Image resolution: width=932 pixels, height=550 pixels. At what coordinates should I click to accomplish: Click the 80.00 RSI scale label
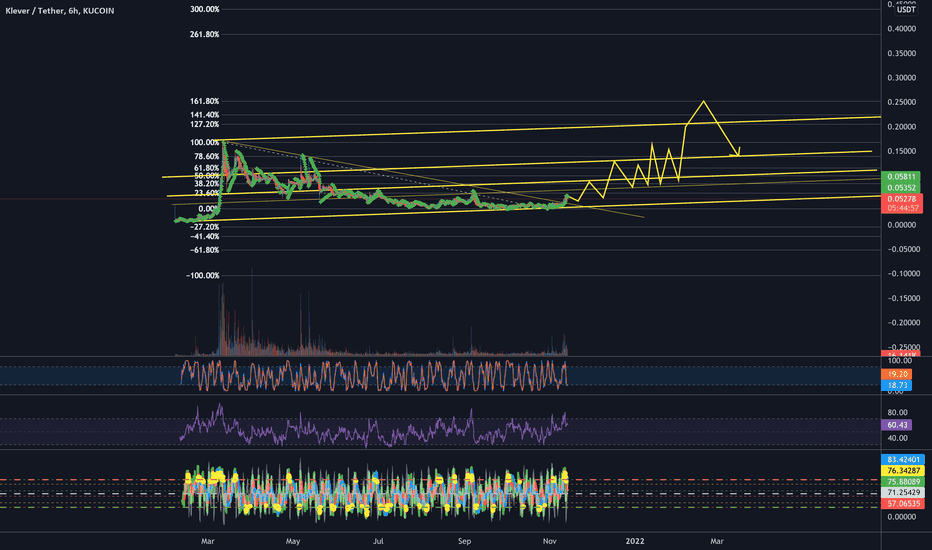point(897,412)
